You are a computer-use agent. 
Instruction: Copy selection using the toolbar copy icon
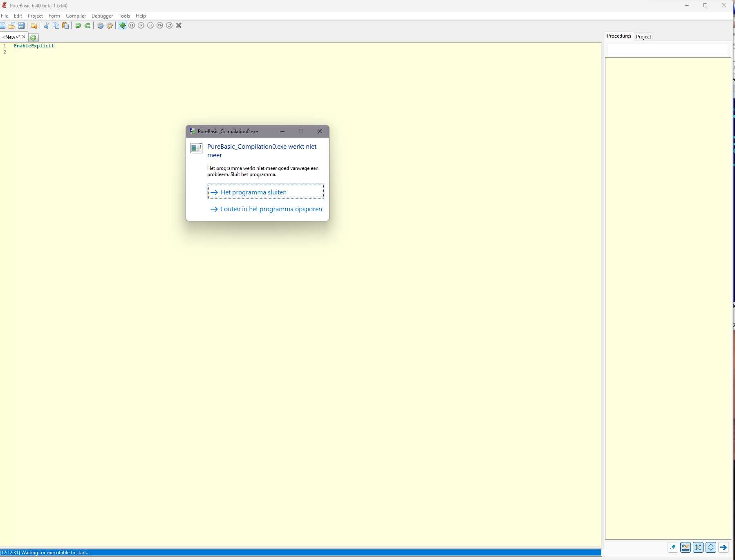tap(56, 25)
